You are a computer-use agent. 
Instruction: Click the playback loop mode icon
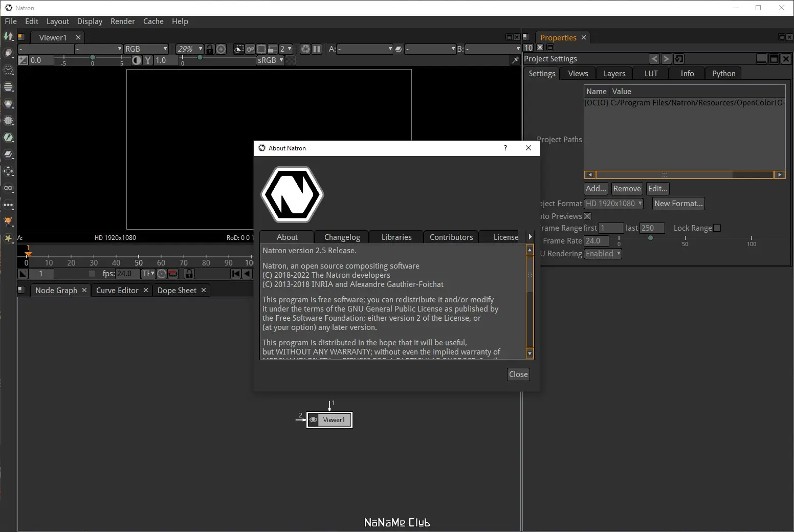[x=173, y=274]
